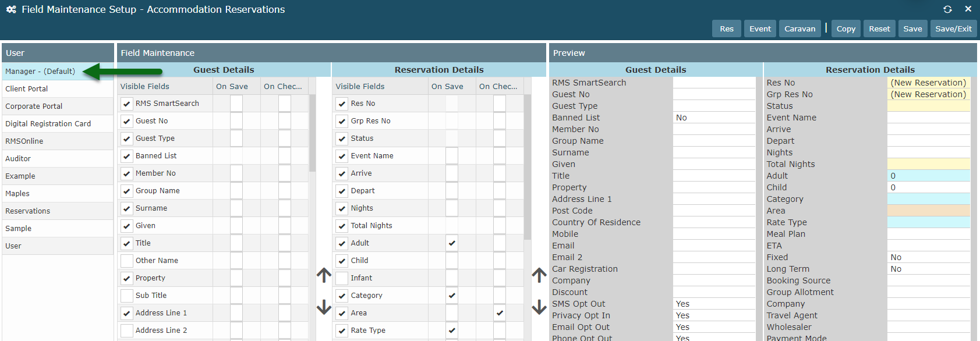Select Maples in User list
The height and width of the screenshot is (341, 980).
[58, 193]
